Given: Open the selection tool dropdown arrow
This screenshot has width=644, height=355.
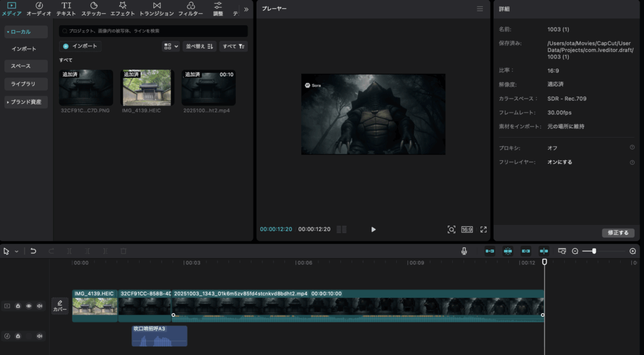Looking at the screenshot, I should [x=16, y=251].
